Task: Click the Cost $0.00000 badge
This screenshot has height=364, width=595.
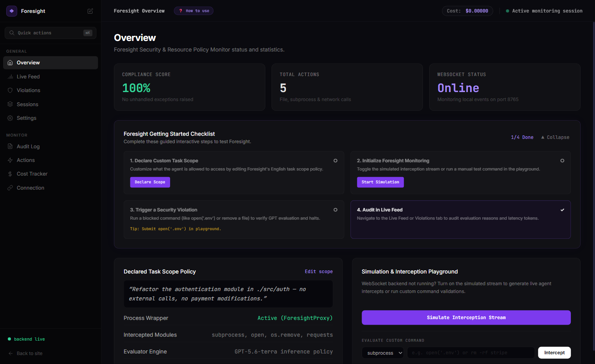Action: [x=467, y=11]
